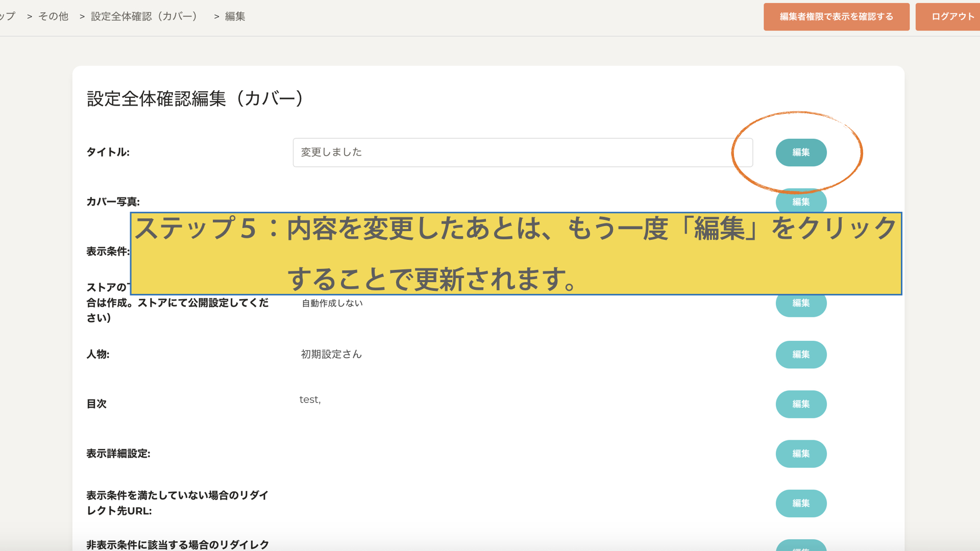Click 編集 button for カバー写真 row
Screen dimensions: 980x551
(801, 203)
